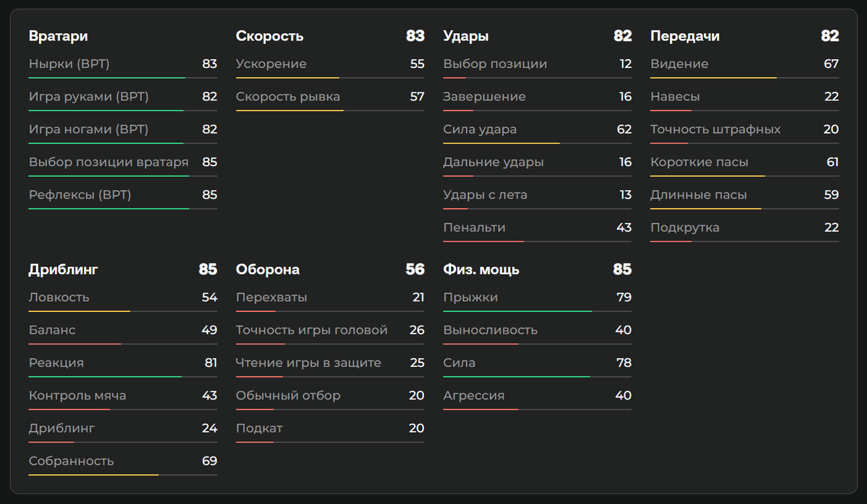The height and width of the screenshot is (504, 867).
Task: Open the Передачи category heading
Action: [x=685, y=36]
